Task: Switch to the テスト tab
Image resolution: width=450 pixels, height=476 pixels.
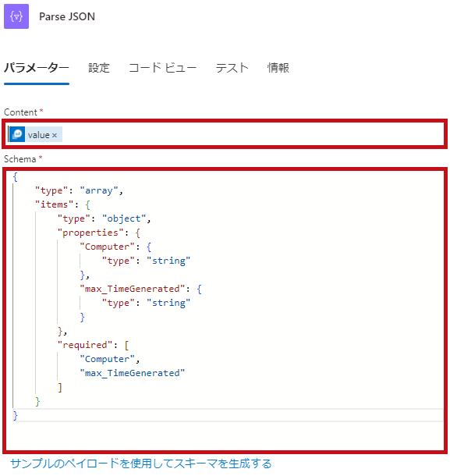Action: point(232,68)
